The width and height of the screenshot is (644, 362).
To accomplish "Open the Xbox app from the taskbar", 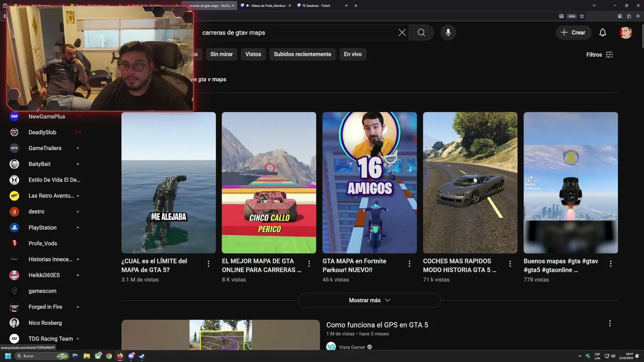I will tap(98, 356).
